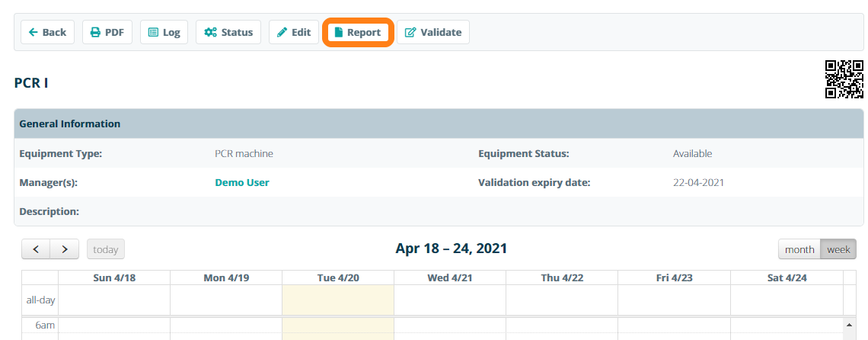Screen dimensions: 868x340
Task: Click the Back arrow button
Action: (47, 32)
